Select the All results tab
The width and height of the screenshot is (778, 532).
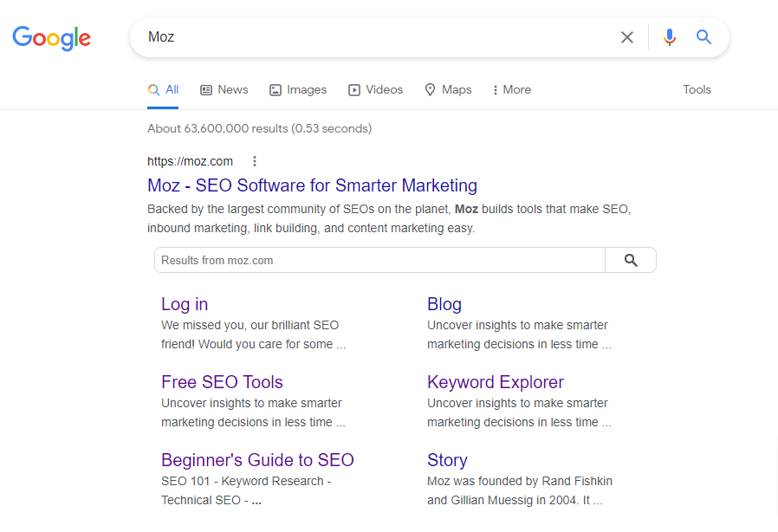tap(163, 90)
